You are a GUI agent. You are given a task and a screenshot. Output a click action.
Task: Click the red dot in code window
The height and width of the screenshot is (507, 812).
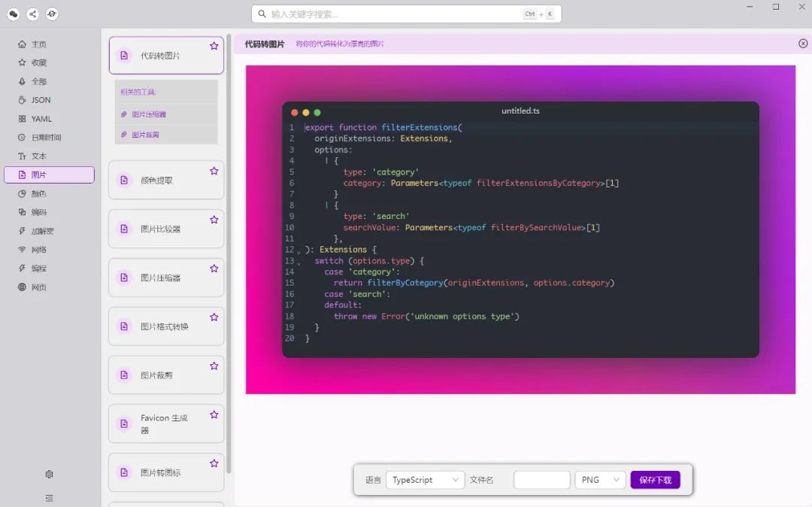click(294, 112)
